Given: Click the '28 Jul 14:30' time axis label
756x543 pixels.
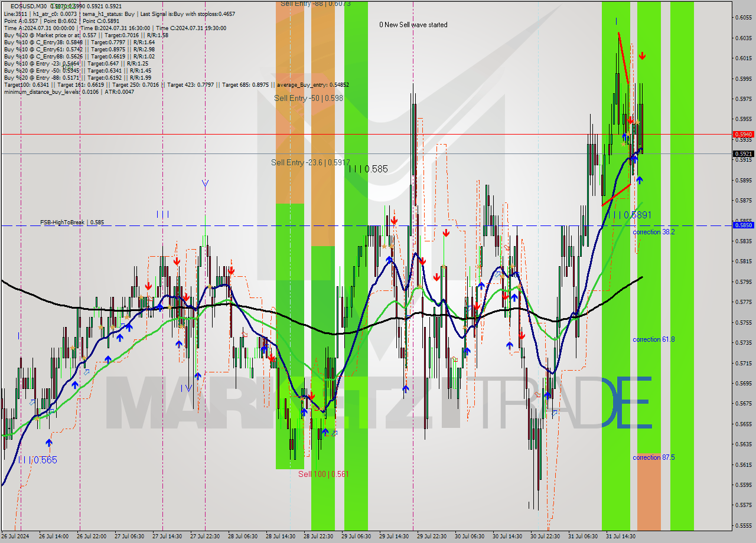Looking at the screenshot, I should (x=281, y=537).
